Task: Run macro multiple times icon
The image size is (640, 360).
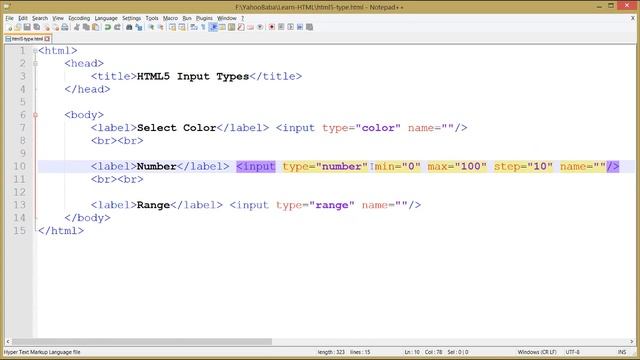Action: [x=300, y=27]
